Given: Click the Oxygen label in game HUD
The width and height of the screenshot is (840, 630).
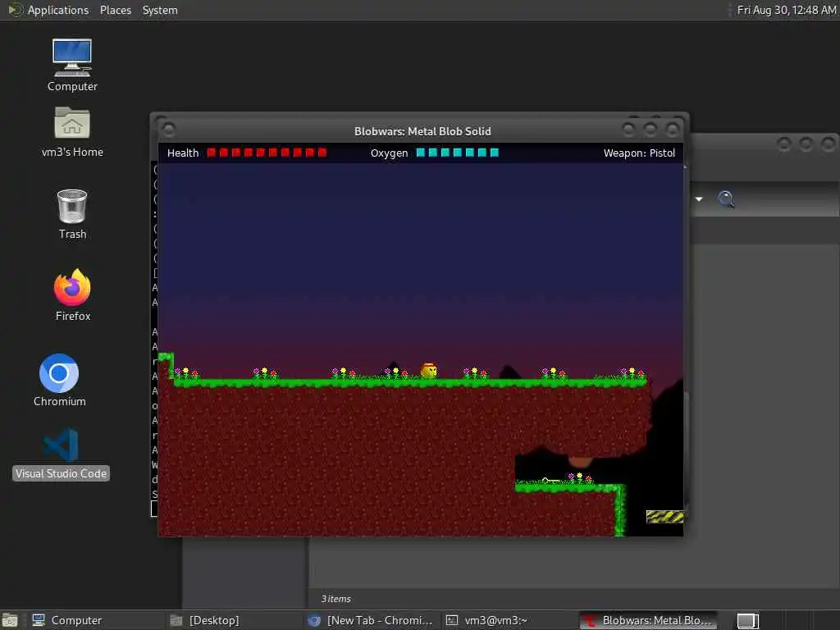Looking at the screenshot, I should click(x=389, y=153).
